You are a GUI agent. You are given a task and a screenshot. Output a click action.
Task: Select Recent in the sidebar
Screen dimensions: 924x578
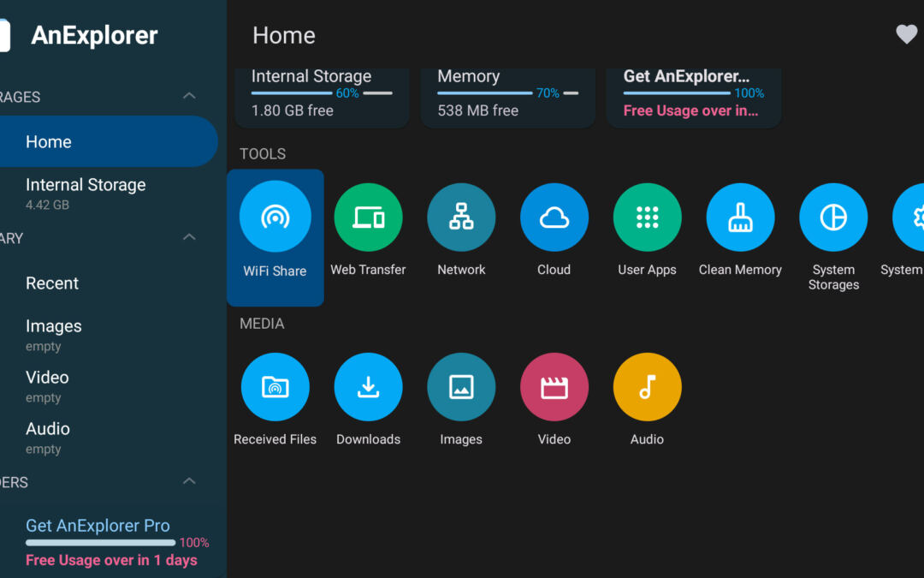52,283
